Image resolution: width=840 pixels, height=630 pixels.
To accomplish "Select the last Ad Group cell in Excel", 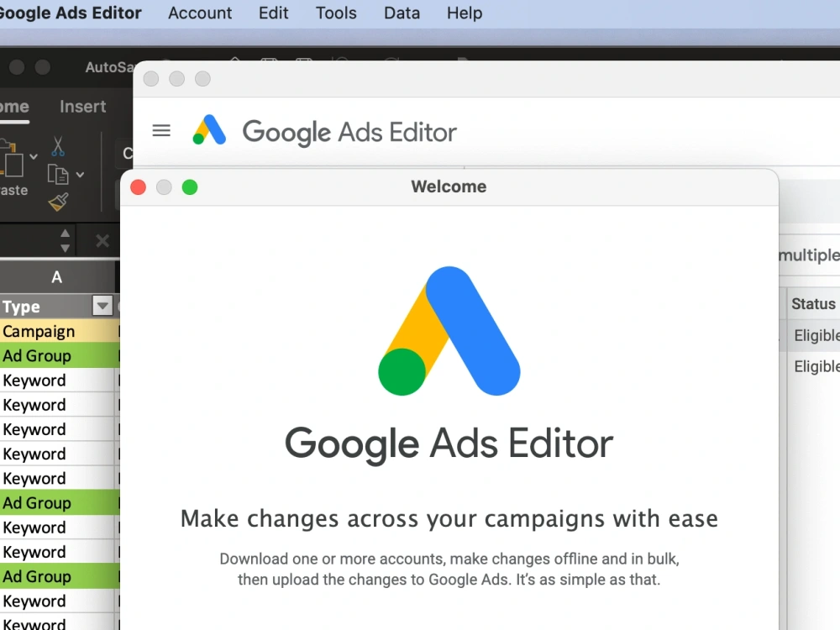I will point(57,576).
